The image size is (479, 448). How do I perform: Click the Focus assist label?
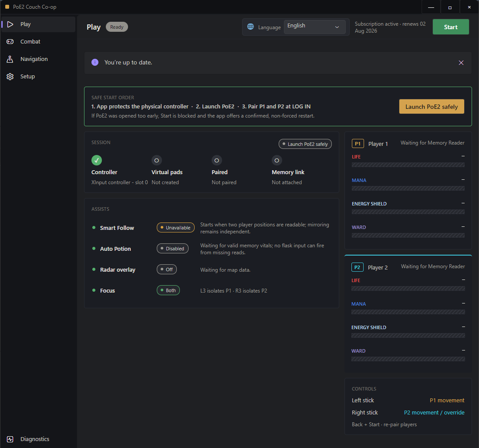coord(108,291)
